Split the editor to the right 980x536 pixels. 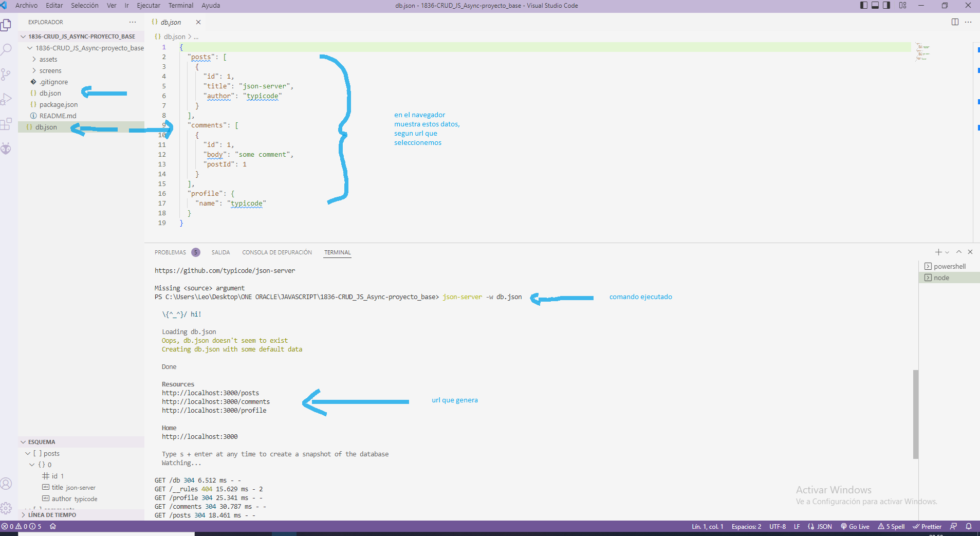coord(955,22)
